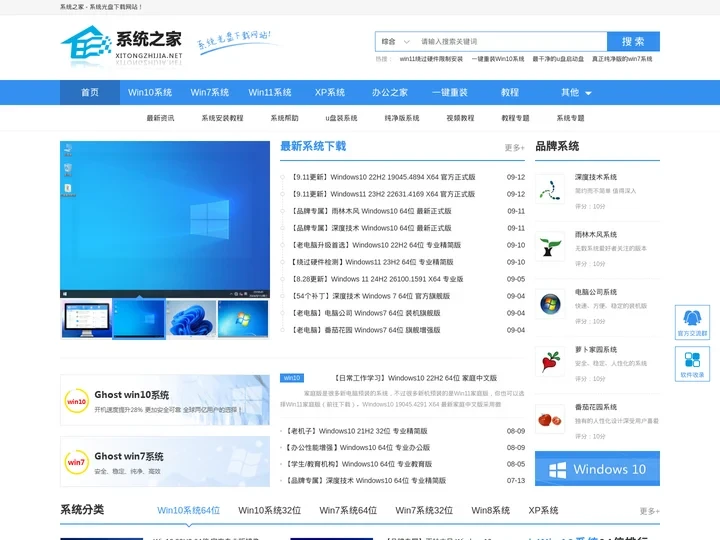Screen dimensions: 720x540
Task: Open the 视频教程 sub-navigation link
Action: click(x=460, y=118)
